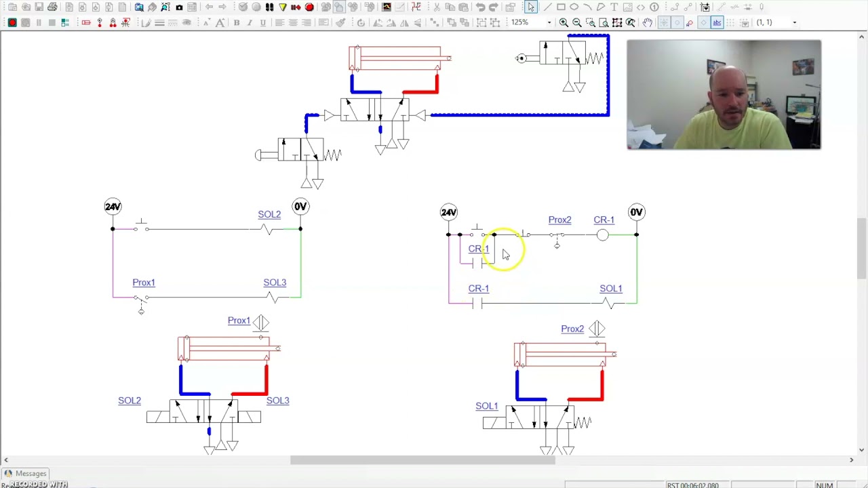Image resolution: width=868 pixels, height=488 pixels.
Task: Click the vertical scrollbar thumb
Action: coord(862,248)
